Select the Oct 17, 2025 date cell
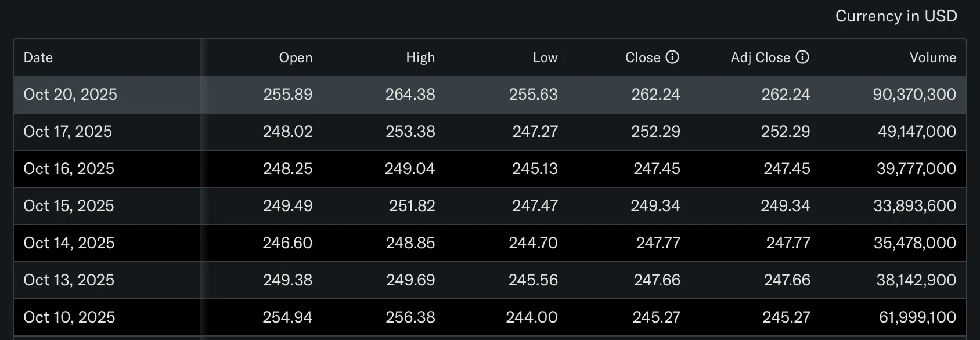This screenshot has height=340, width=980. pos(67,132)
